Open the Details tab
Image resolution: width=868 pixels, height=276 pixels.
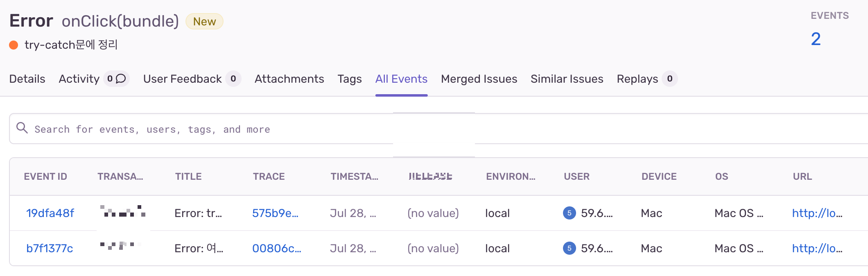tap(27, 79)
